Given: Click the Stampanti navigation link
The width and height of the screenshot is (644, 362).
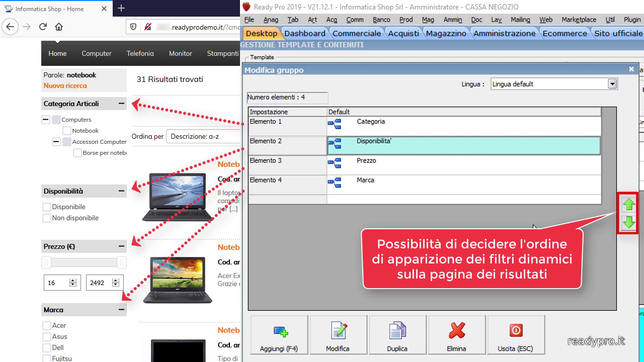Looking at the screenshot, I should pyautogui.click(x=222, y=53).
